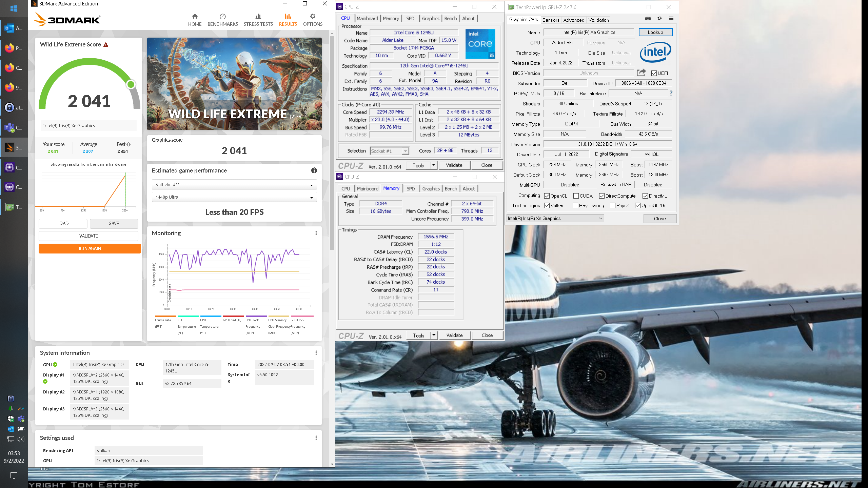Open the Socket #1 selection dropdown in CPU-Z
This screenshot has width=868, height=488.
(x=390, y=151)
